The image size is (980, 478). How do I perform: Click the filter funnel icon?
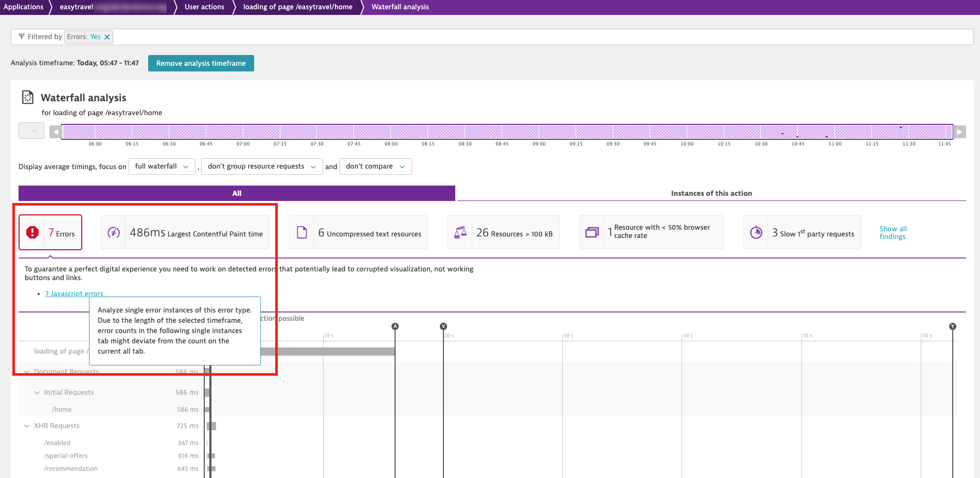[22, 36]
